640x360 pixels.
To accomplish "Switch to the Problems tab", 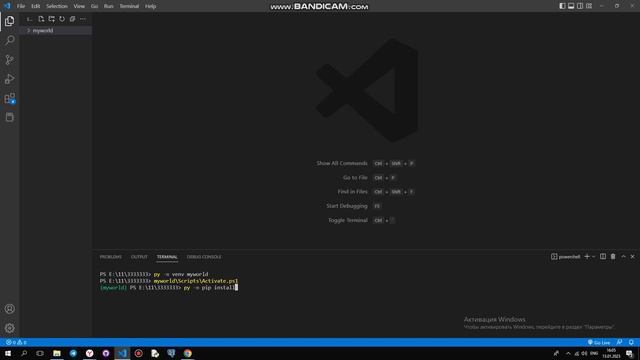I will pyautogui.click(x=111, y=257).
